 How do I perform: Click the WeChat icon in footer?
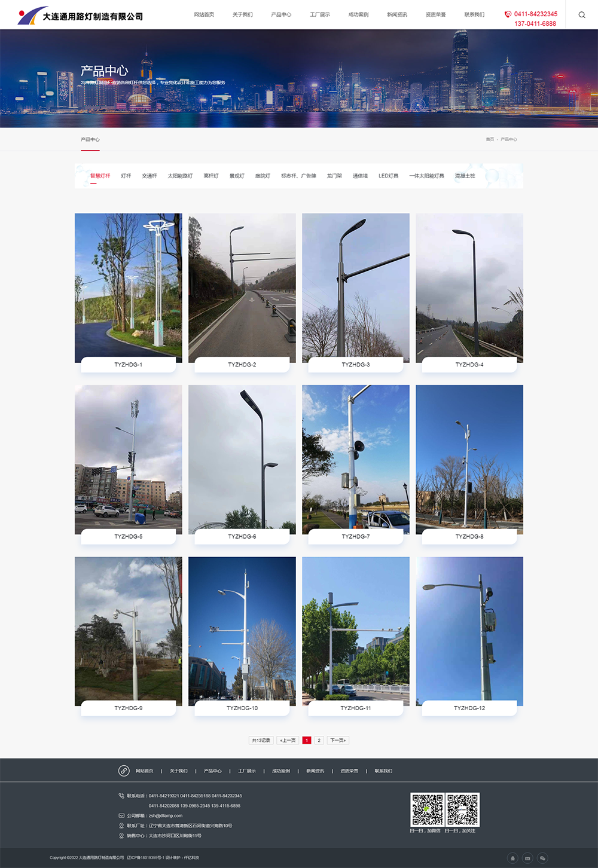pos(542,858)
